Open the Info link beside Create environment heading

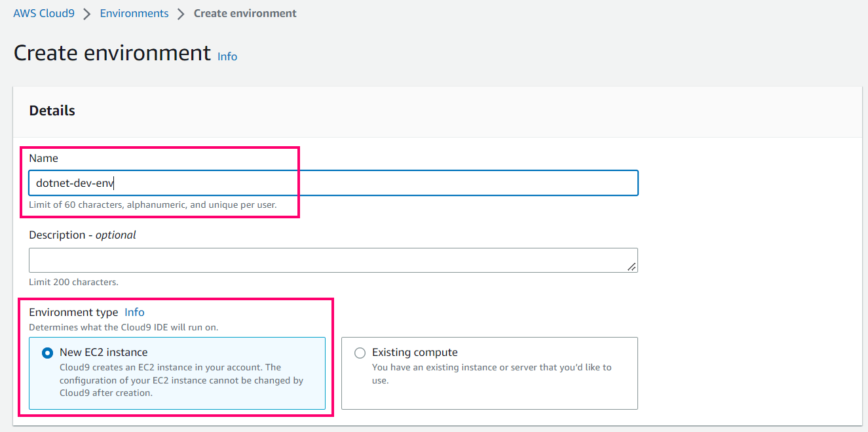click(x=227, y=56)
